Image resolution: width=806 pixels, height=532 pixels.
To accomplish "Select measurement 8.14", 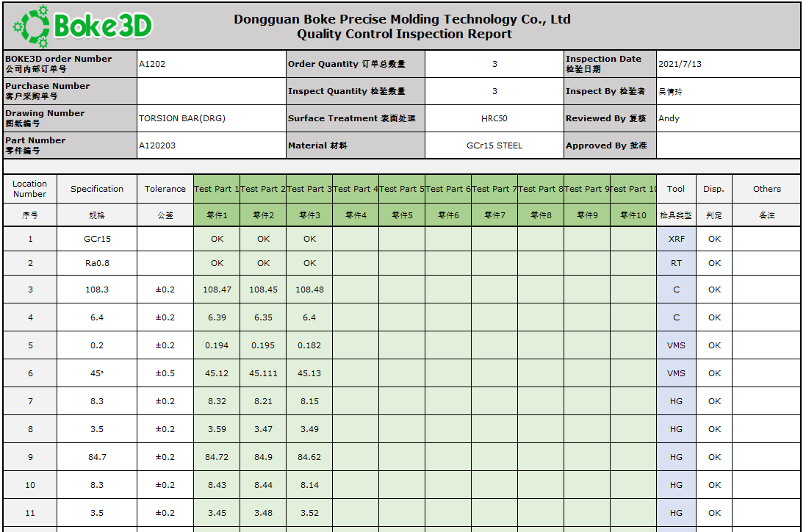I will coord(309,485).
